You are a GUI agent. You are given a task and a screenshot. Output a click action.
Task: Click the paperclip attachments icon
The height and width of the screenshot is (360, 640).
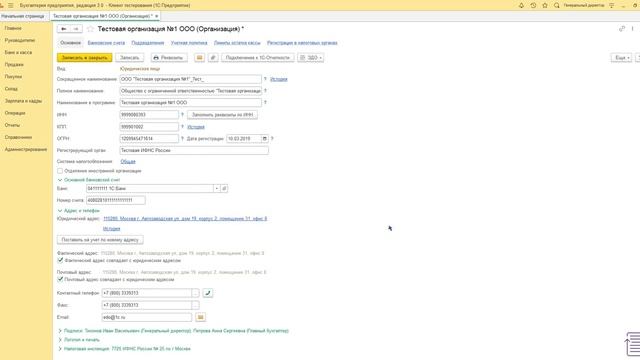coord(213,58)
